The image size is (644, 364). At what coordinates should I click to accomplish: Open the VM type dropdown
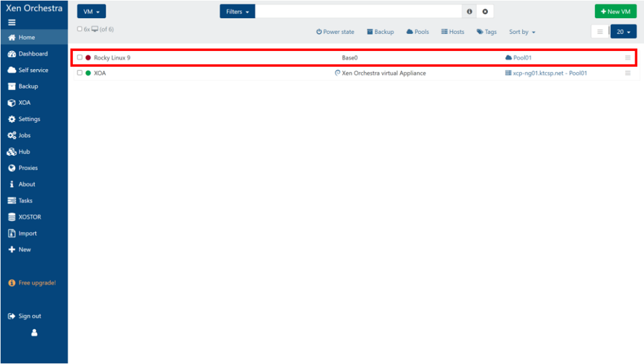91,12
